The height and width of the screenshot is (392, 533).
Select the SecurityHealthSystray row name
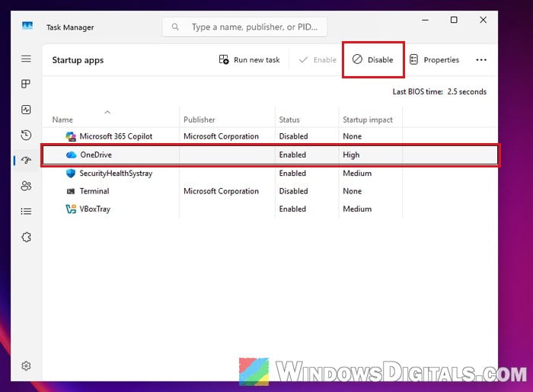coord(116,174)
